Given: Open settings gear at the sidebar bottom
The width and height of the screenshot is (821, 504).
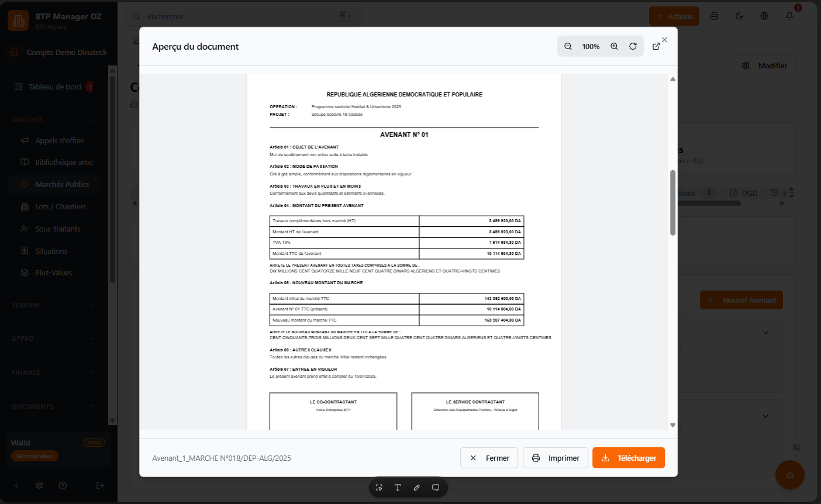Looking at the screenshot, I should pos(39,485).
